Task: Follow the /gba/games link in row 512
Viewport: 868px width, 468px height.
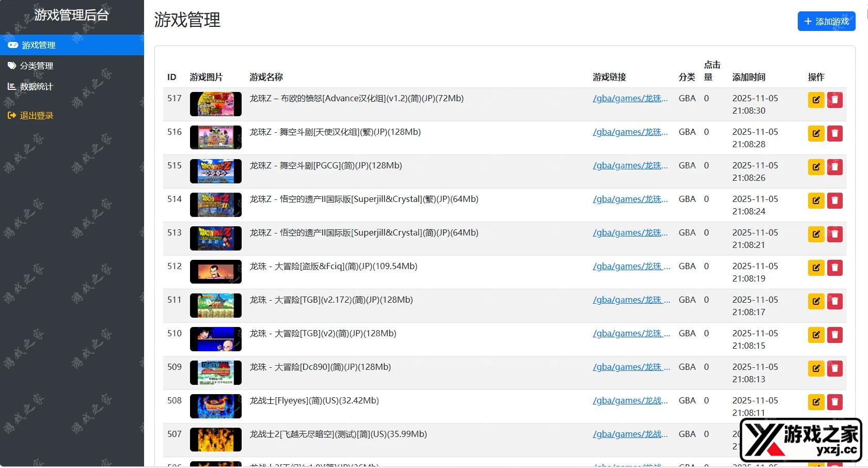Action: [x=632, y=266]
